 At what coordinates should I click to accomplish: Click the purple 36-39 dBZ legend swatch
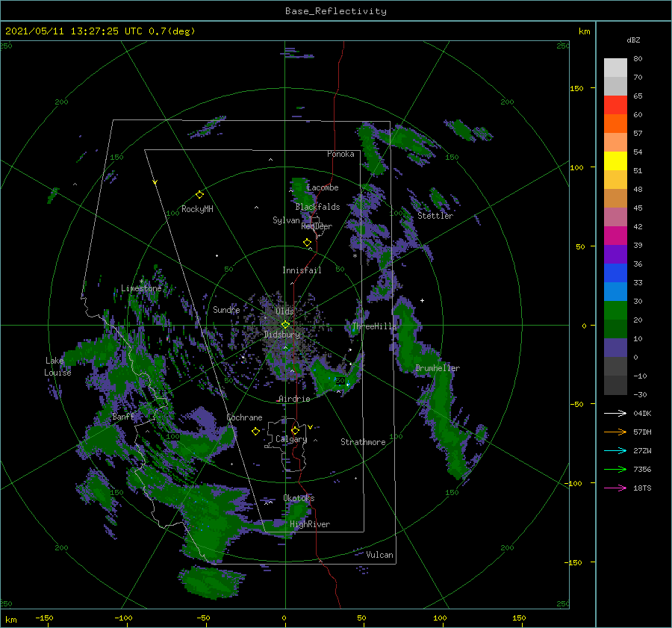(615, 254)
